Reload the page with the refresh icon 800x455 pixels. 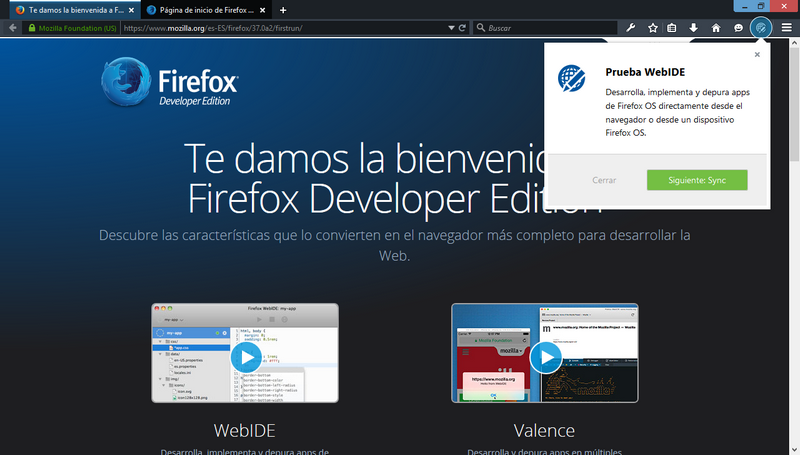(462, 28)
